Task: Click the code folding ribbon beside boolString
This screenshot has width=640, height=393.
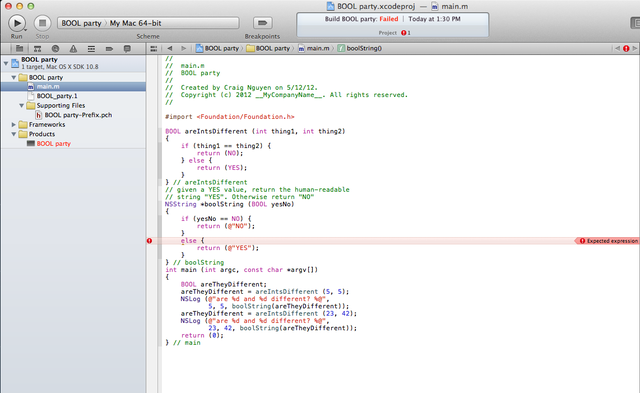Action: pyautogui.click(x=160, y=233)
